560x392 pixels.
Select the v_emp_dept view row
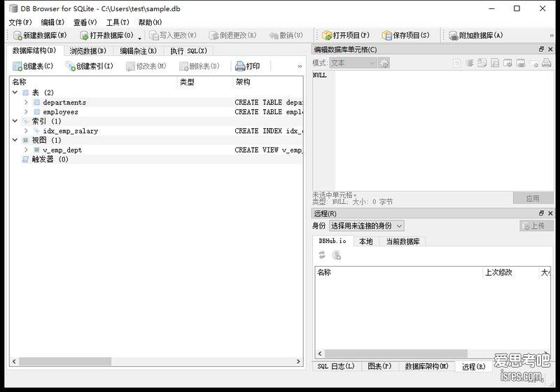point(156,150)
